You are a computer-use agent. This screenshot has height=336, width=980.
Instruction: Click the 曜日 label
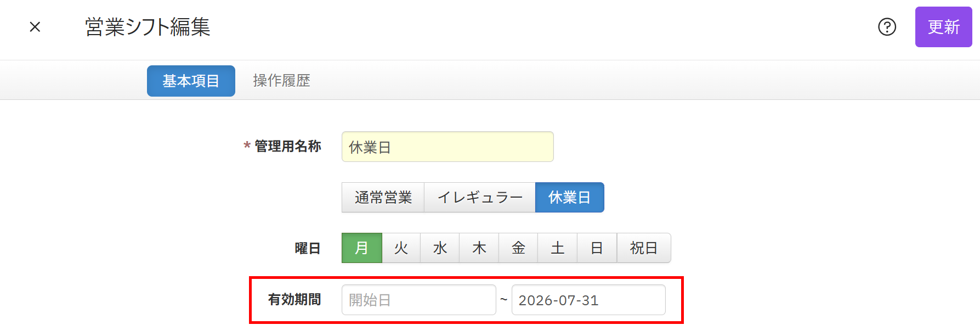pos(308,248)
